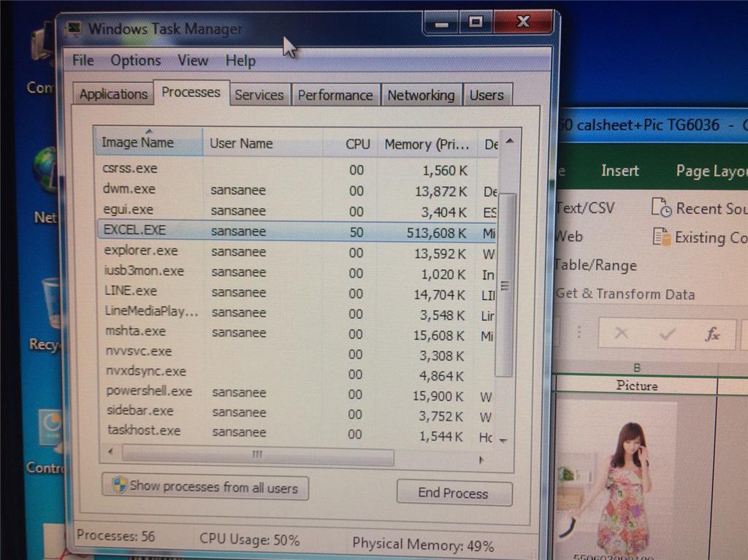Click the 513,608 K memory value
The image size is (748, 560).
(x=436, y=233)
